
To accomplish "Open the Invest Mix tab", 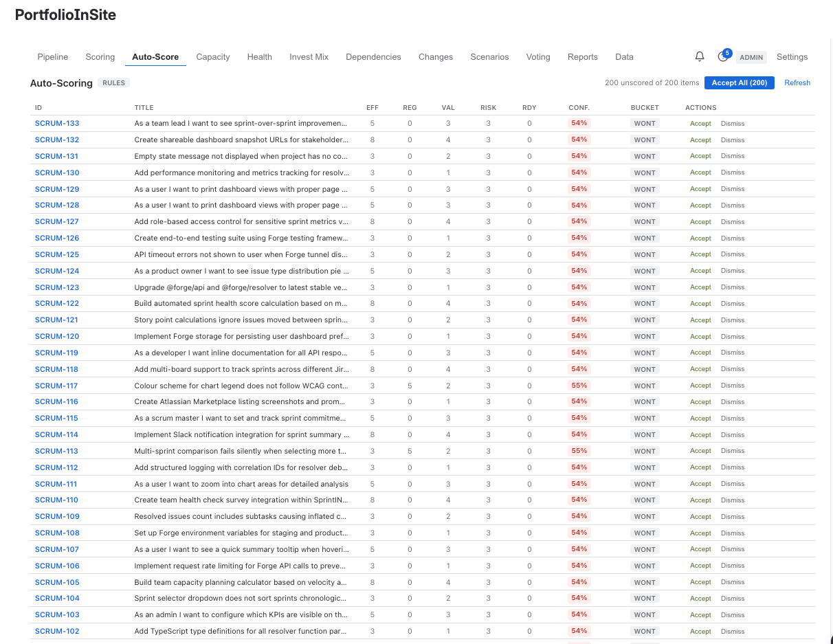I will point(309,57).
